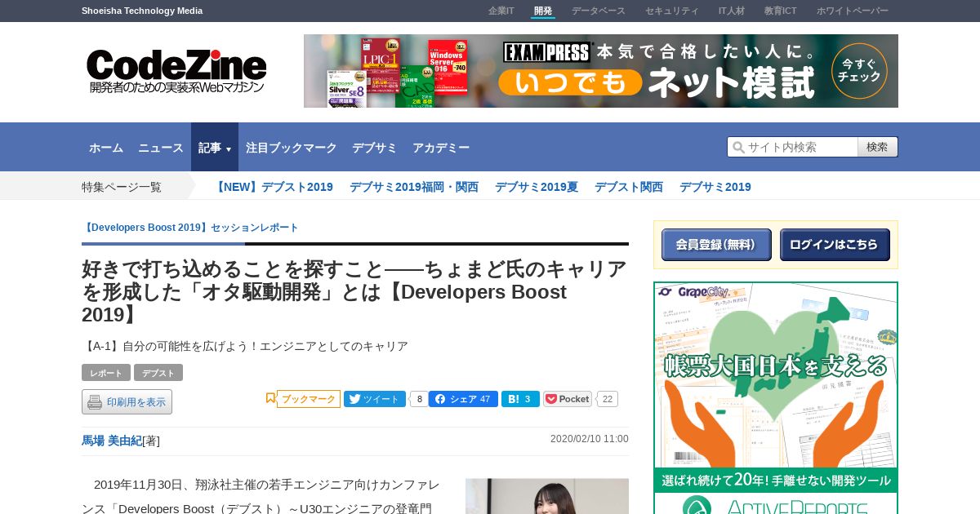The height and width of the screenshot is (514, 980).
Task: Save article to Pocket
Action: point(568,399)
